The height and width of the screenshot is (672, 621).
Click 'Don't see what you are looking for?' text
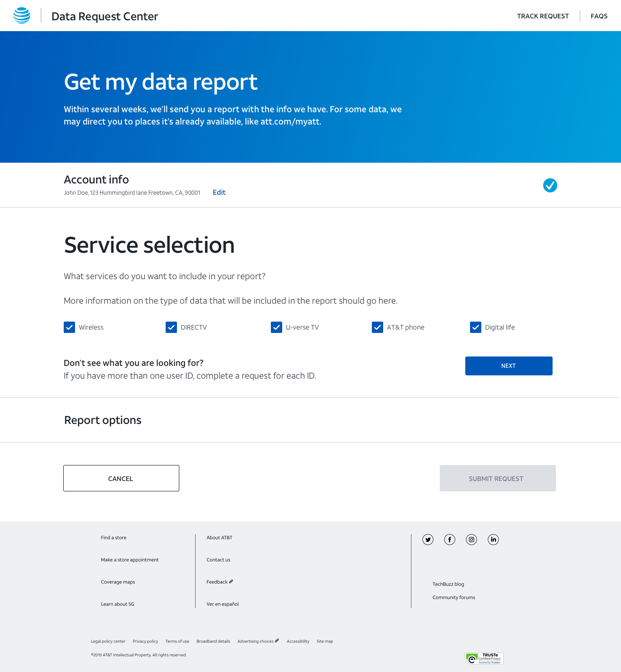134,363
